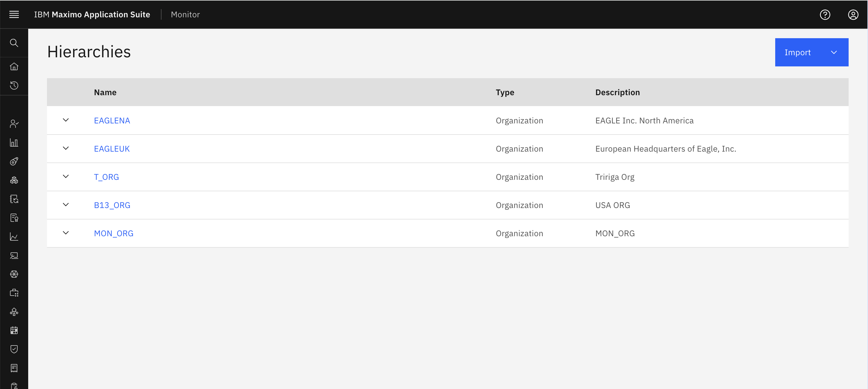The height and width of the screenshot is (389, 868).
Task: Click IBM Maximo Application Suite title
Action: [x=92, y=14]
